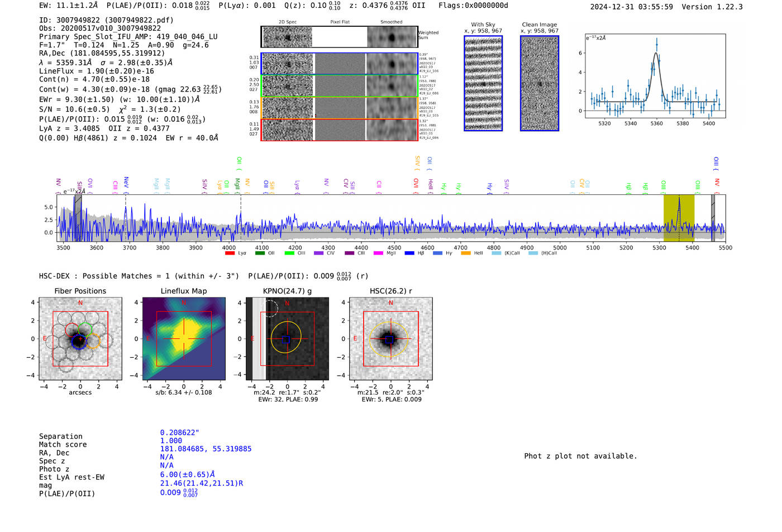Pick the blue Hβ legend swatch
The image size is (782, 532).
409,253
